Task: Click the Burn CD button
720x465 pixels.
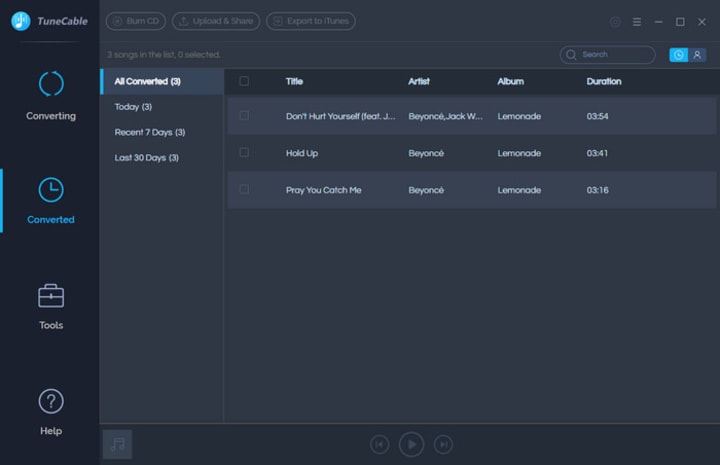Action: [x=136, y=21]
